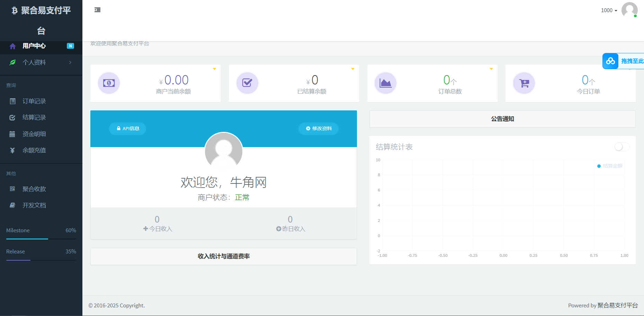Click the 订单总数 label
This screenshot has height=316, width=644.
(x=450, y=92)
